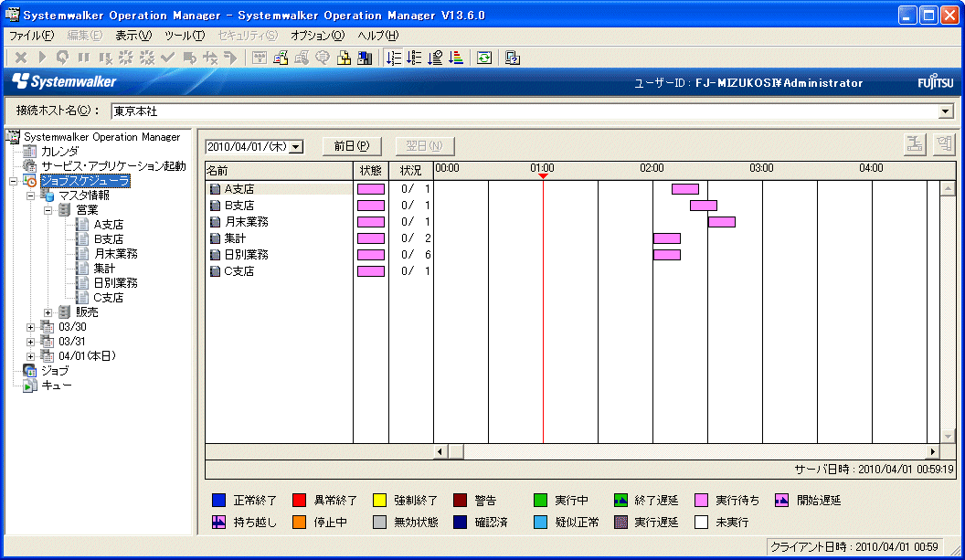Click the A支店 job net icon in list

click(216, 189)
